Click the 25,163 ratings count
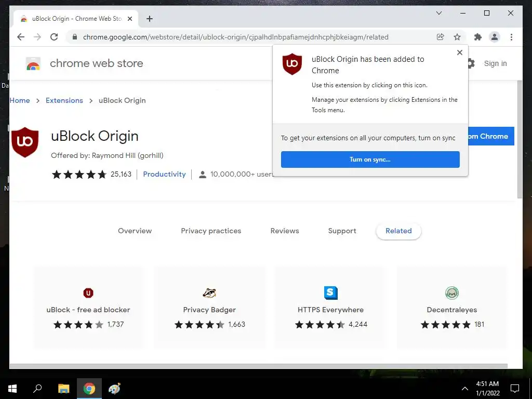The width and height of the screenshot is (532, 399). (121, 175)
